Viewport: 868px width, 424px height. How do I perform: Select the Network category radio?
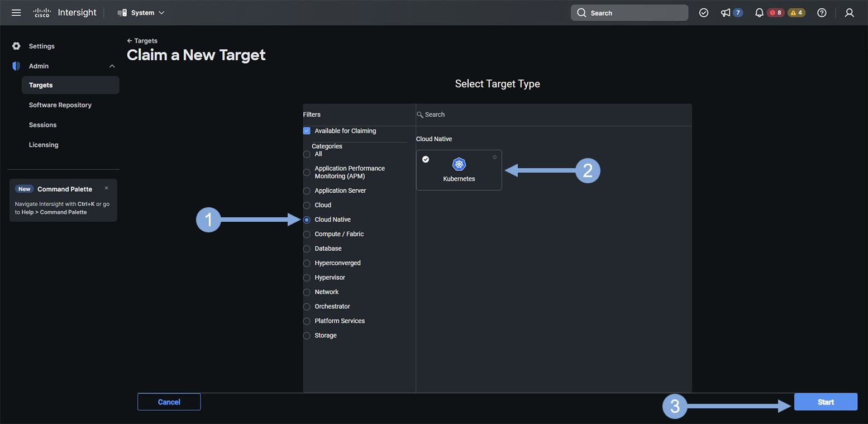point(307,292)
